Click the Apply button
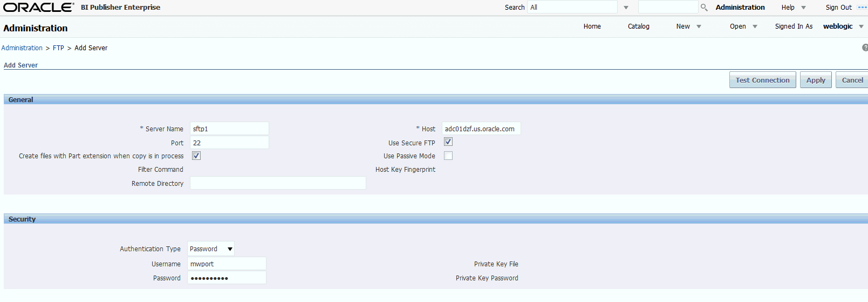This screenshot has height=302, width=868. point(816,80)
